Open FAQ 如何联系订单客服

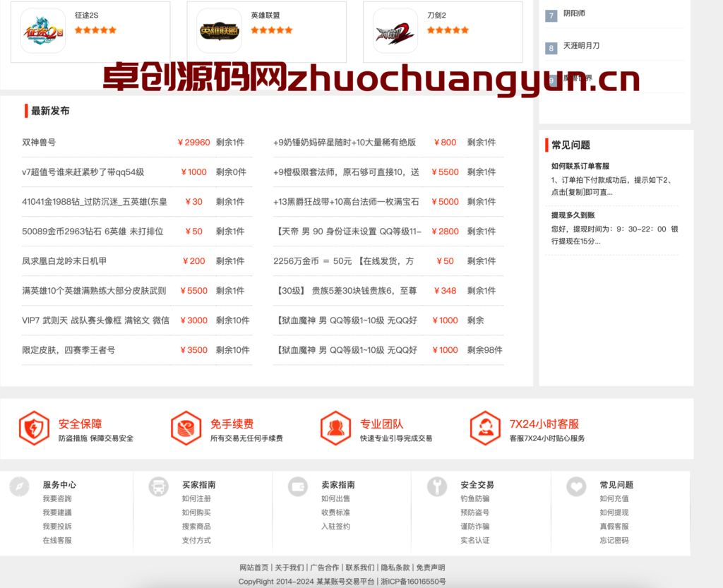(580, 166)
